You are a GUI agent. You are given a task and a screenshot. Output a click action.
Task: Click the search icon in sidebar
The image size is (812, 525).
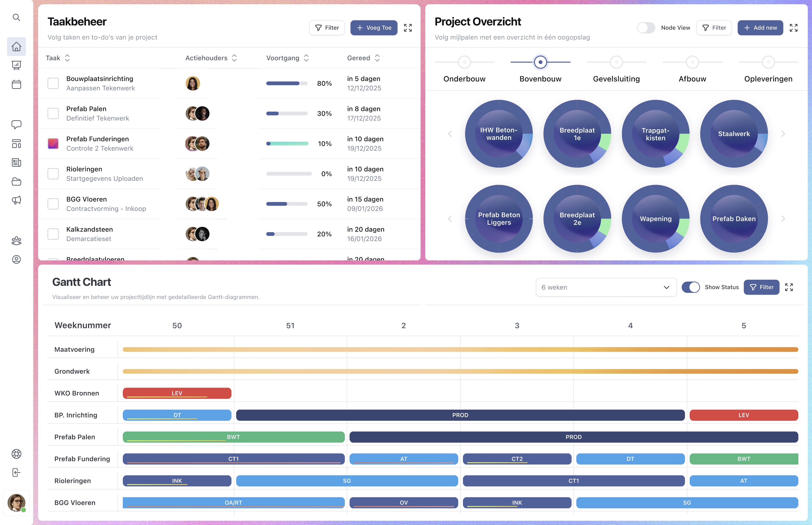point(16,17)
